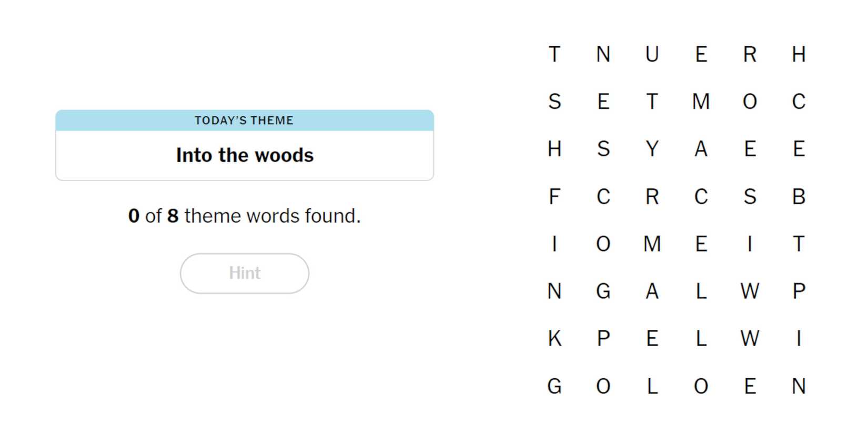Pick the letter K in the grid
Viewport: 868px width, 434px height.
point(554,338)
